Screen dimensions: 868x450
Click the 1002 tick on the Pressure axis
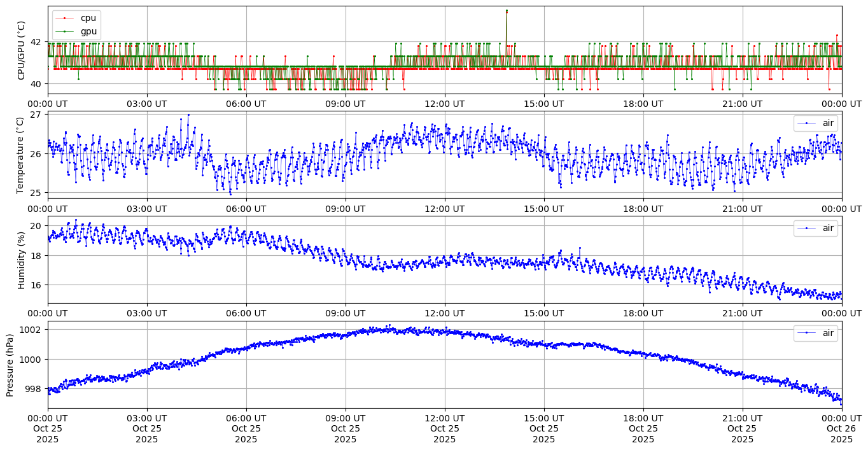pos(31,330)
